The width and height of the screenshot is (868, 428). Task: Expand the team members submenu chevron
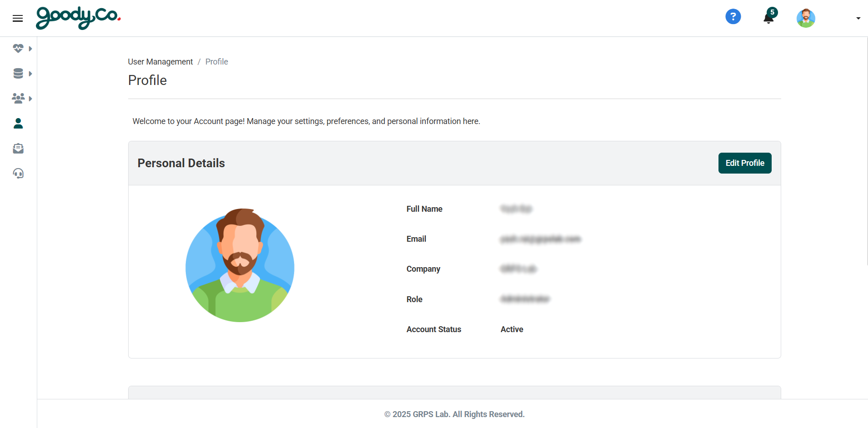pos(30,98)
